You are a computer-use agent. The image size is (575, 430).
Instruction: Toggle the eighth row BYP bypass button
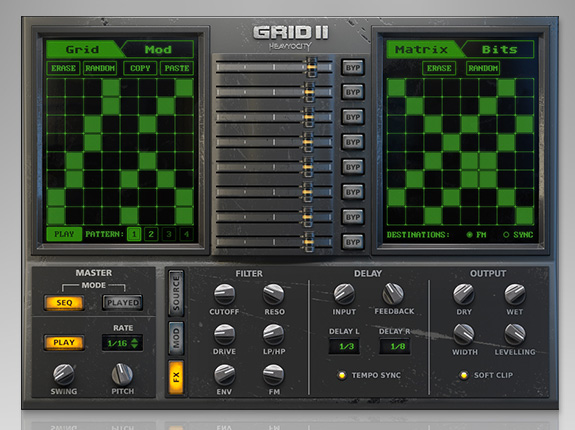pyautogui.click(x=353, y=242)
